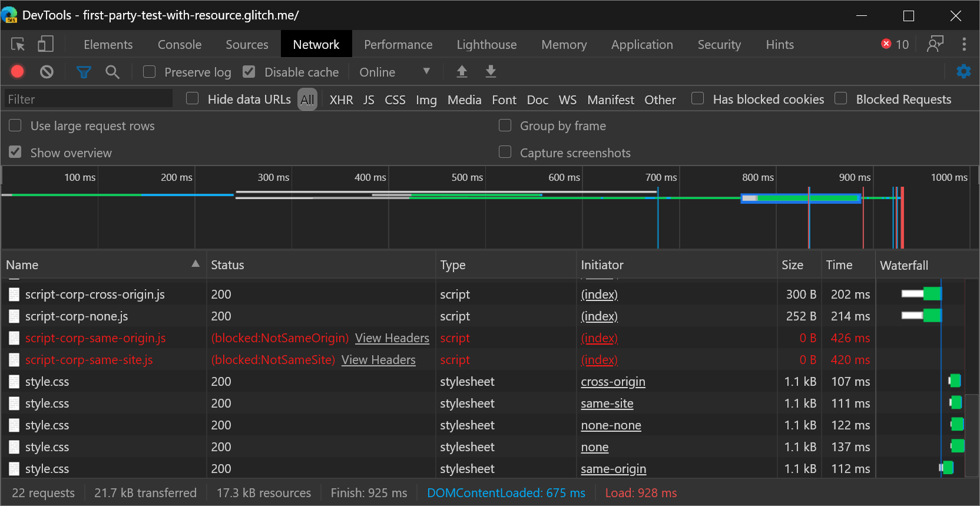The image size is (980, 506).
Task: Switch to the Console tab
Action: click(x=179, y=45)
